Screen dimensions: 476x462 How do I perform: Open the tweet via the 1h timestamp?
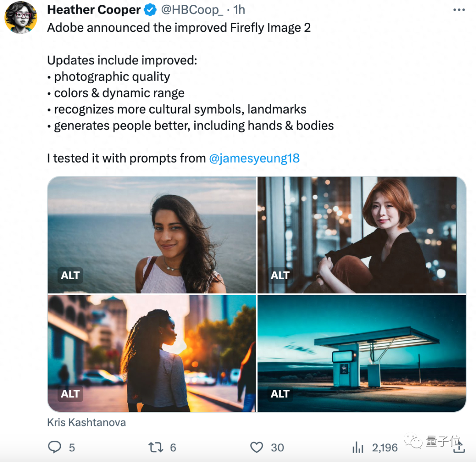[x=239, y=10]
